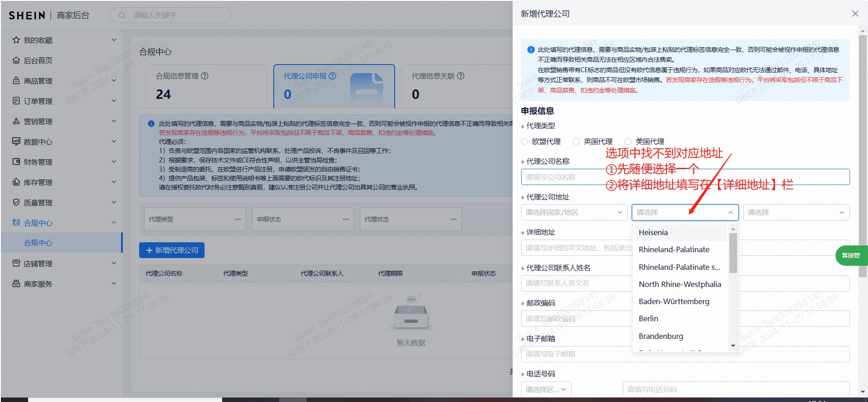Click the dropdown list scrollbar thumb
Viewport: 868px width, 402px height.
(x=733, y=253)
